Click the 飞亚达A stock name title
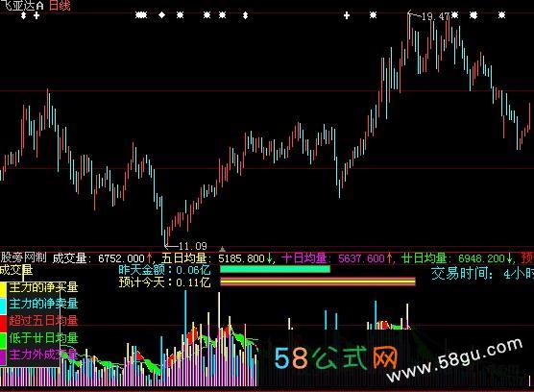This screenshot has height=392, width=534. click(x=22, y=5)
